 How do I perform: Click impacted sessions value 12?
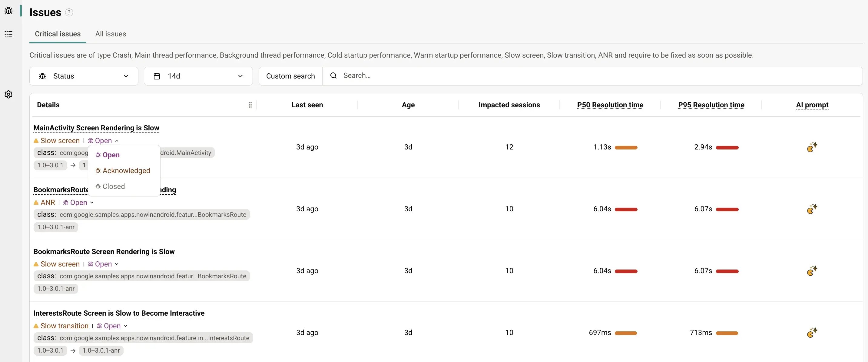point(509,147)
